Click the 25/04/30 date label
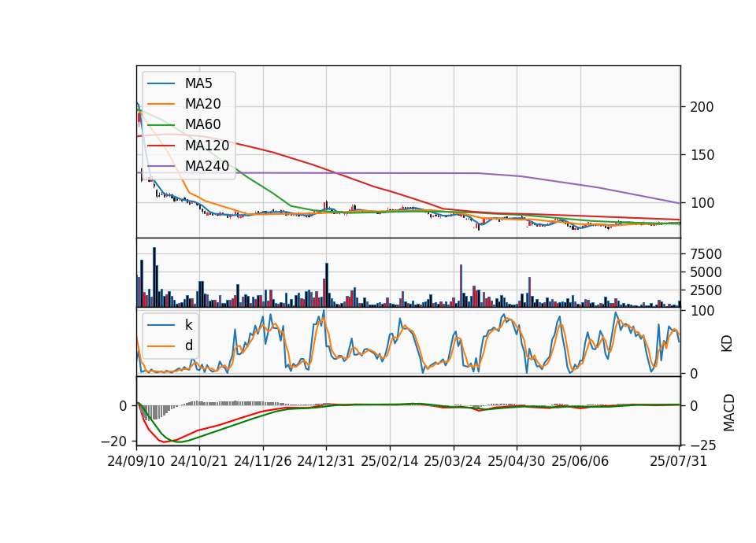This screenshot has height=543, width=756. click(517, 461)
